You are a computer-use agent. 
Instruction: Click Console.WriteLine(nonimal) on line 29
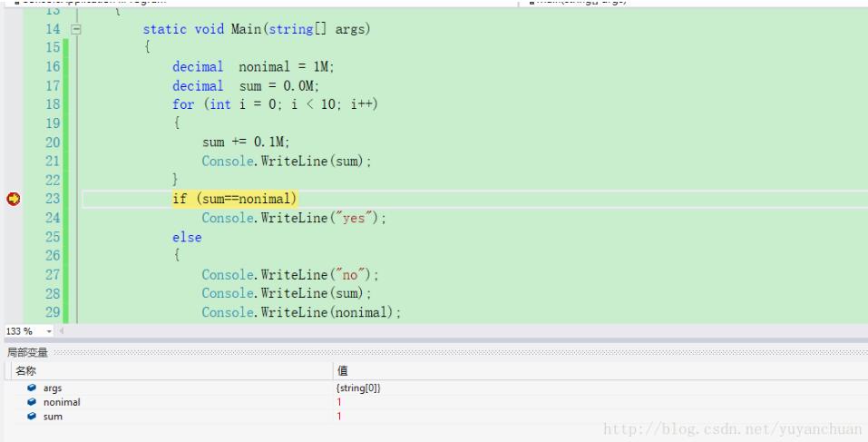point(301,312)
